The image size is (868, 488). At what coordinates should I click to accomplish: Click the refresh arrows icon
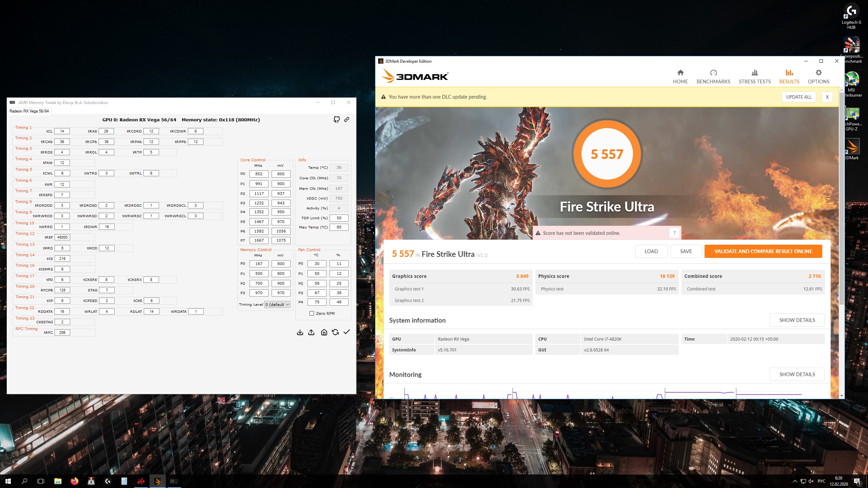click(x=335, y=332)
